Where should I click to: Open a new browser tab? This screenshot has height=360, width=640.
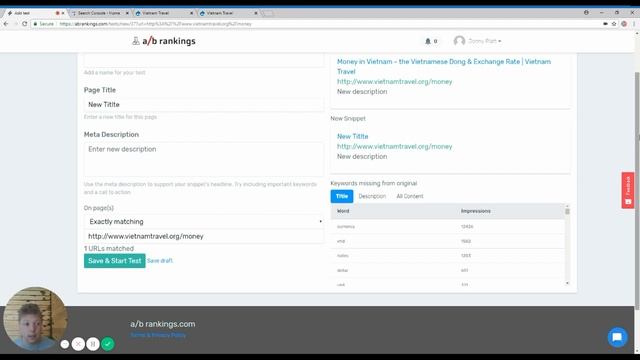pyautogui.click(x=267, y=13)
